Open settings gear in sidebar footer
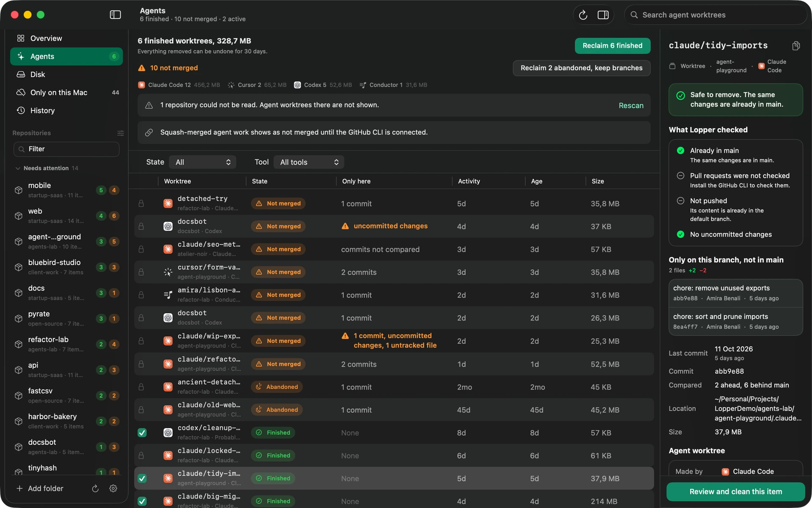The width and height of the screenshot is (812, 508). tap(113, 489)
